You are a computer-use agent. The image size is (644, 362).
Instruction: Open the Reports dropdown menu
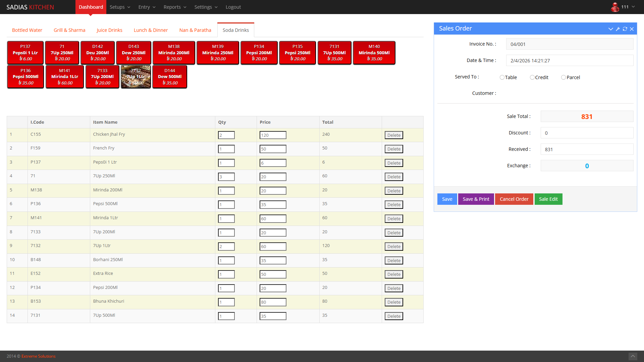(175, 7)
